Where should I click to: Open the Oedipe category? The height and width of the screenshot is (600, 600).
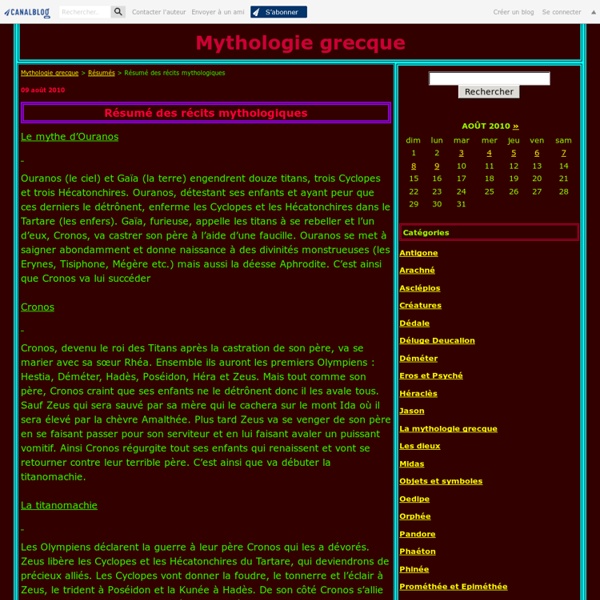414,499
